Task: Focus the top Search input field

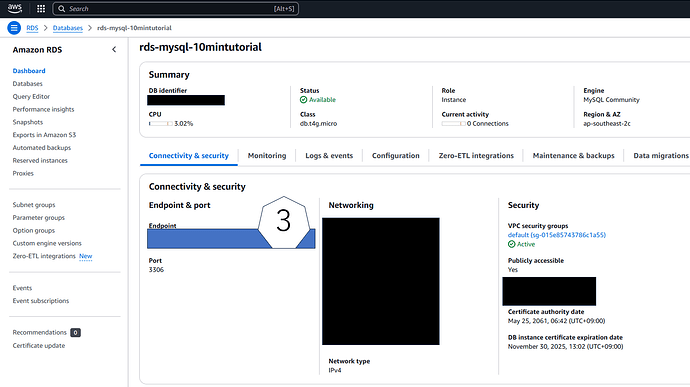Action: [176, 9]
